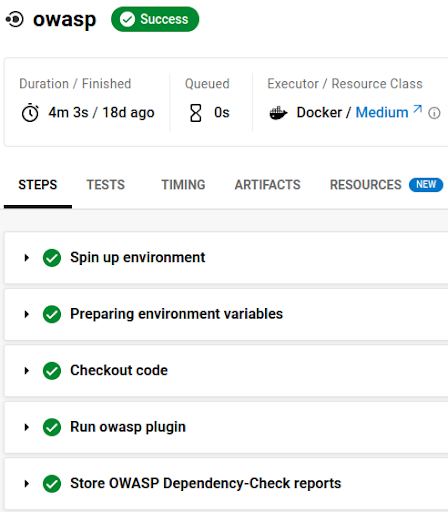Viewport: 448px width, 512px height.
Task: Expand the Spin up environment step
Action: 27,258
